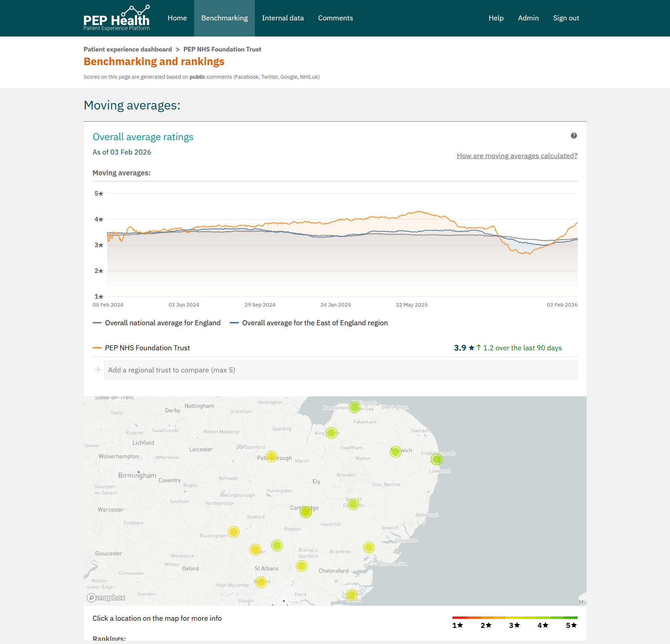This screenshot has height=644, width=670.
Task: Click the 3-star label on colour scale
Action: click(x=514, y=625)
